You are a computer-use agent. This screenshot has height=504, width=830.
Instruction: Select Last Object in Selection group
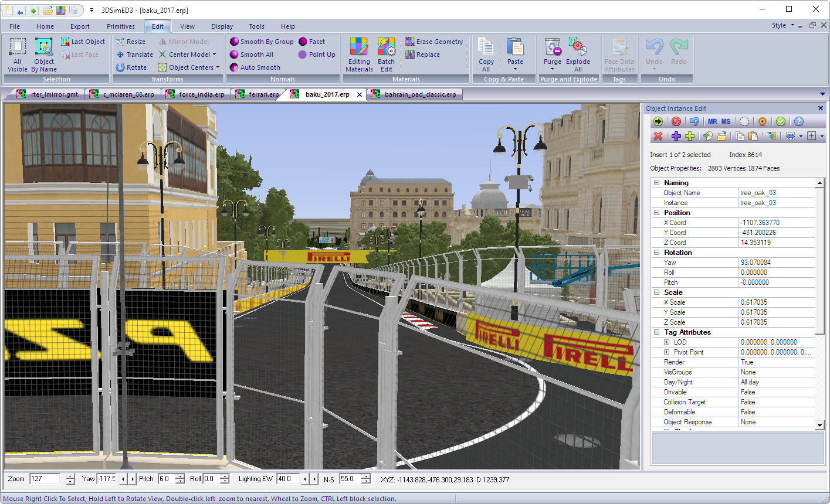[83, 42]
